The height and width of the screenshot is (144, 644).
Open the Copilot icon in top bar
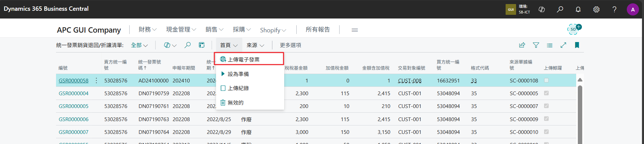tap(542, 9)
